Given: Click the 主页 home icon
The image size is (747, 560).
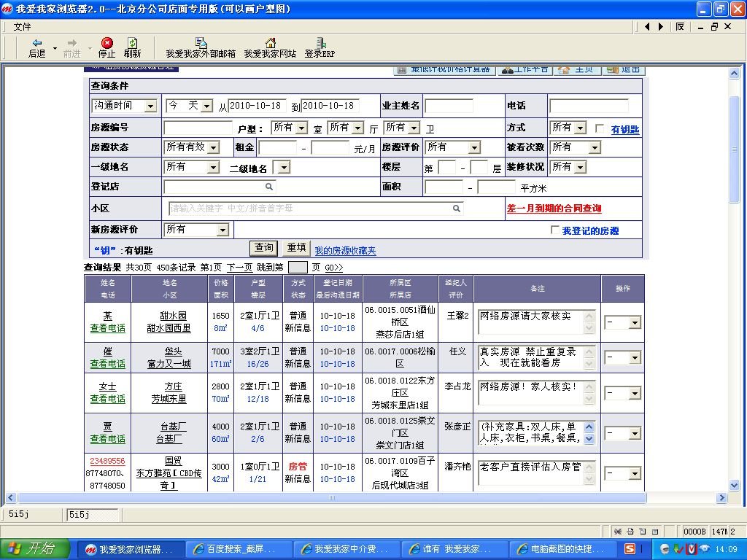Looking at the screenshot, I should pyautogui.click(x=564, y=69).
